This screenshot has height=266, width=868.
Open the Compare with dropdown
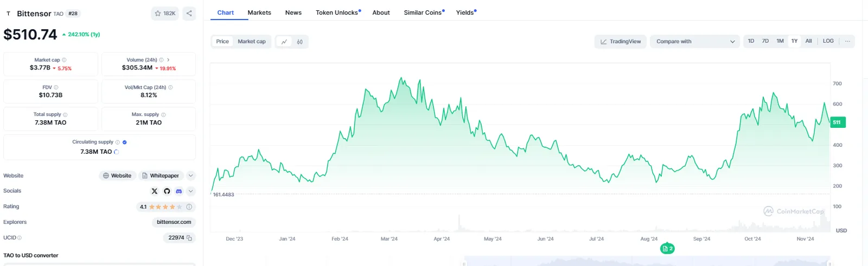click(x=695, y=42)
